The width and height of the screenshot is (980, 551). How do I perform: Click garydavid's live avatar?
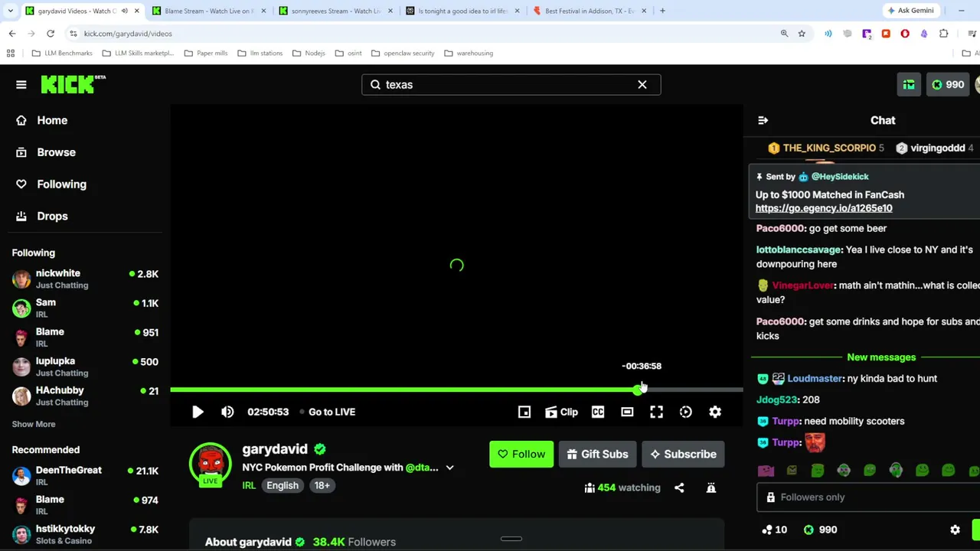coord(211,464)
